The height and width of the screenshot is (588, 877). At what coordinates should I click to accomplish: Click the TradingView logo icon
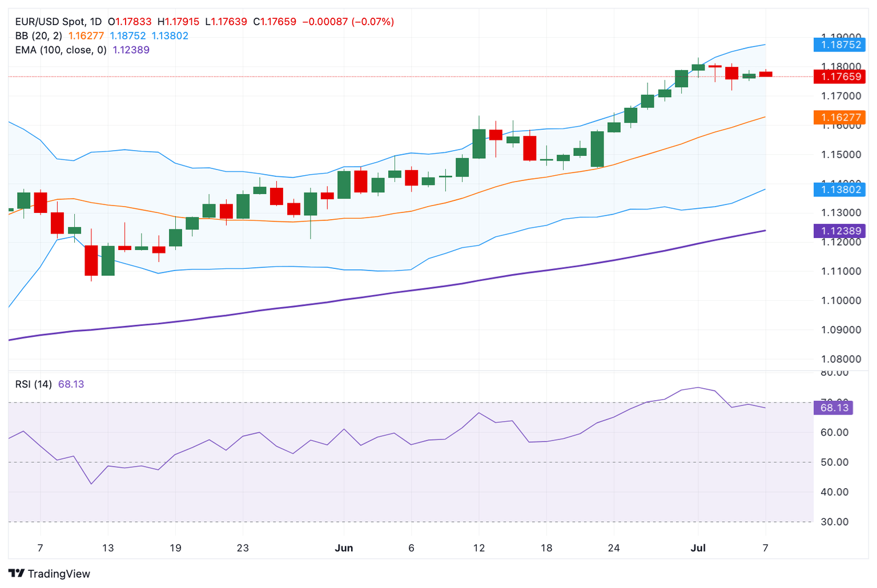tap(17, 573)
